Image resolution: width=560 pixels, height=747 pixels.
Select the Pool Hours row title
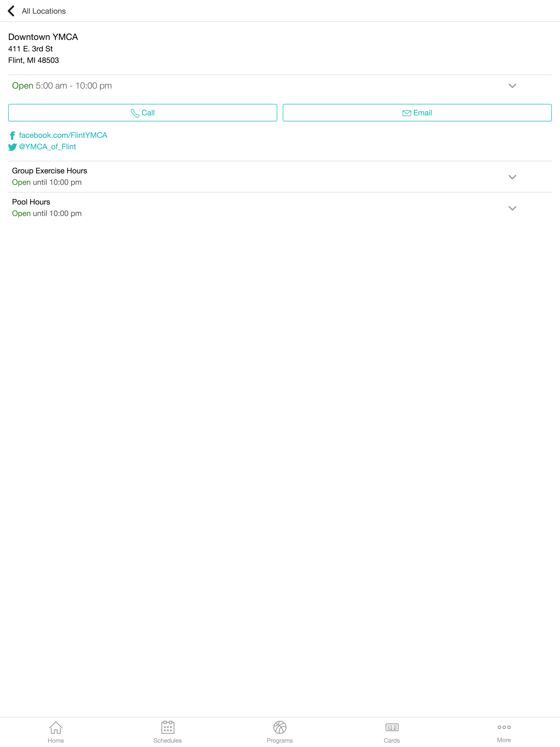[31, 202]
